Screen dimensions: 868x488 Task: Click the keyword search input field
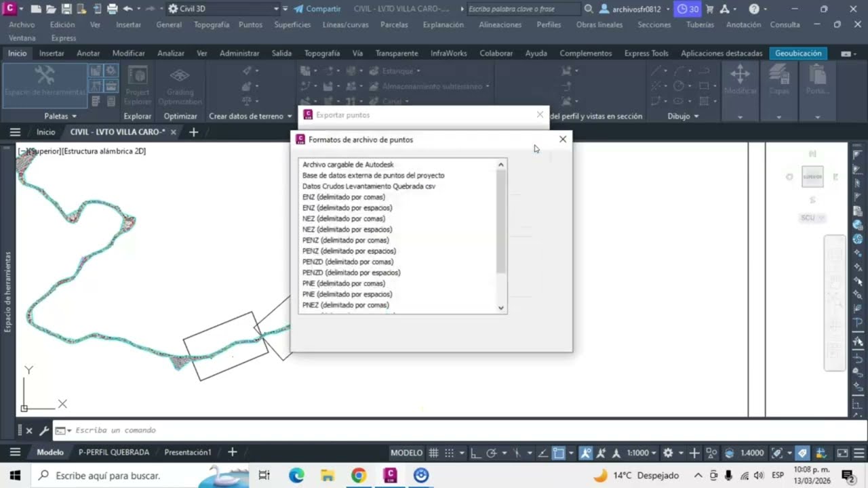pyautogui.click(x=524, y=9)
